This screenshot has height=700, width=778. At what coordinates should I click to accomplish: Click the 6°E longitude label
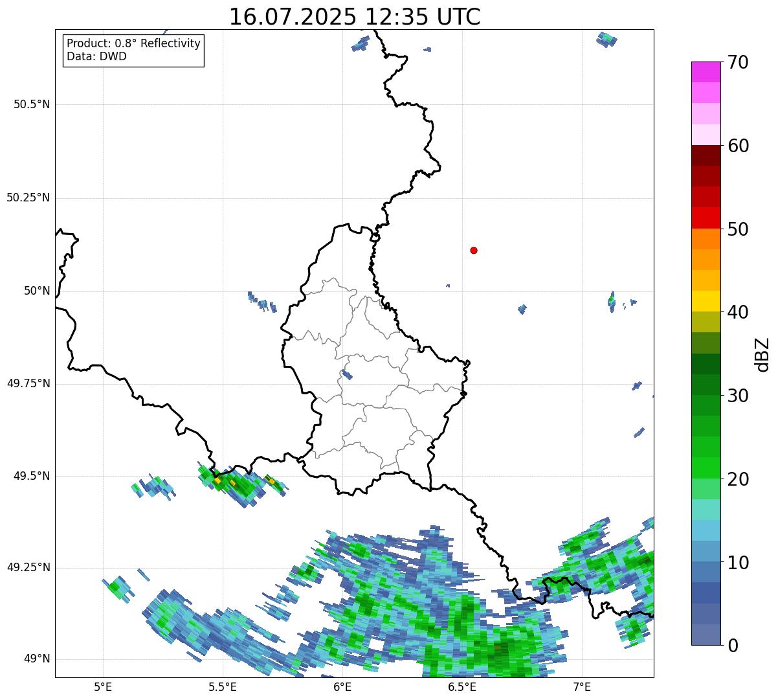[343, 686]
